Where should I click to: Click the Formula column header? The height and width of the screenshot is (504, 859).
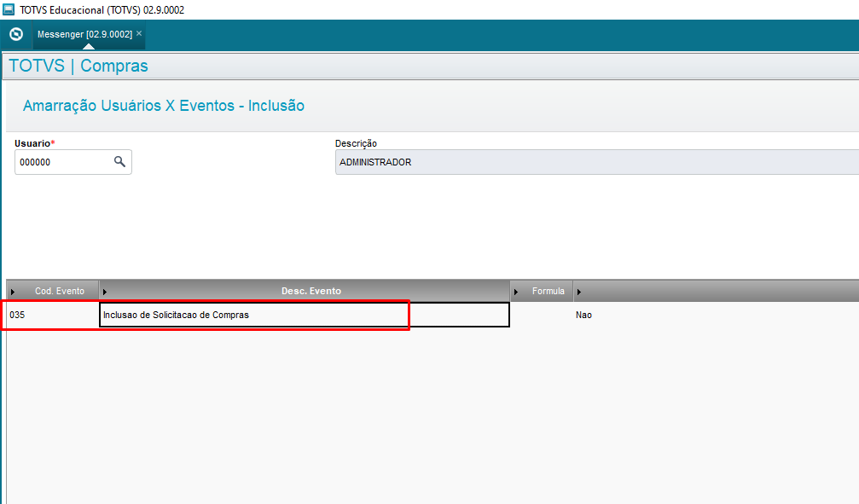pyautogui.click(x=548, y=291)
